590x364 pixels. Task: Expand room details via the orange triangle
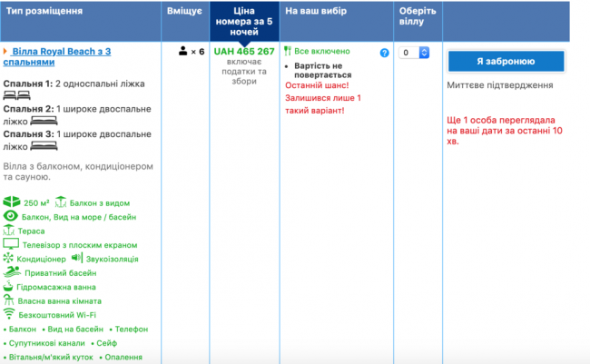(x=5, y=52)
